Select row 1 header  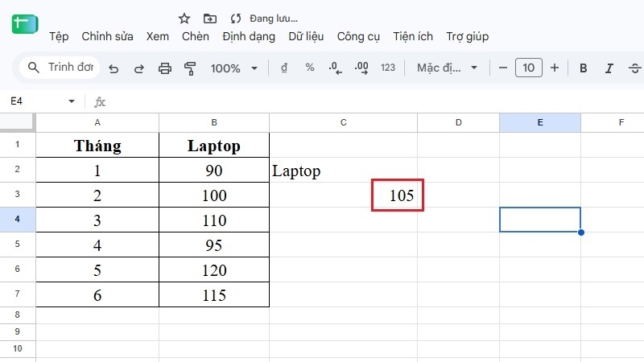(x=18, y=145)
